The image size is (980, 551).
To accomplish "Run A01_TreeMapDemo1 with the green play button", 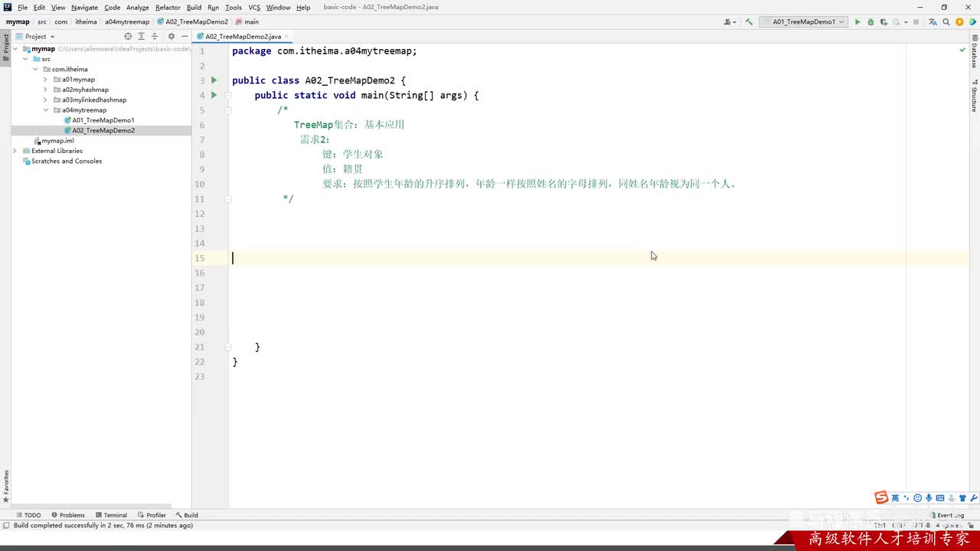I will coord(857,22).
